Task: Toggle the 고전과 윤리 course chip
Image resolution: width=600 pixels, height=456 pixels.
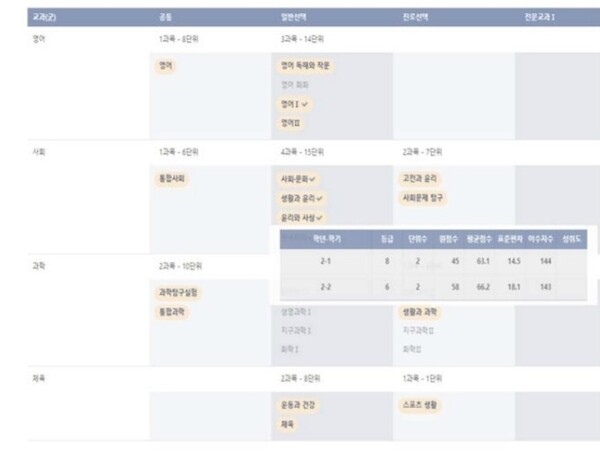Action: pyautogui.click(x=420, y=179)
